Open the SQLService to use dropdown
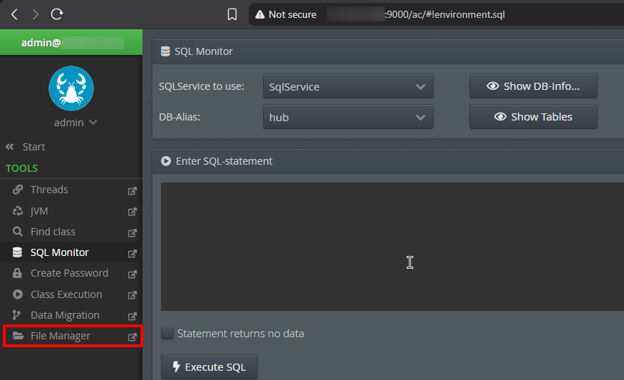This screenshot has height=380, width=624. click(x=348, y=86)
